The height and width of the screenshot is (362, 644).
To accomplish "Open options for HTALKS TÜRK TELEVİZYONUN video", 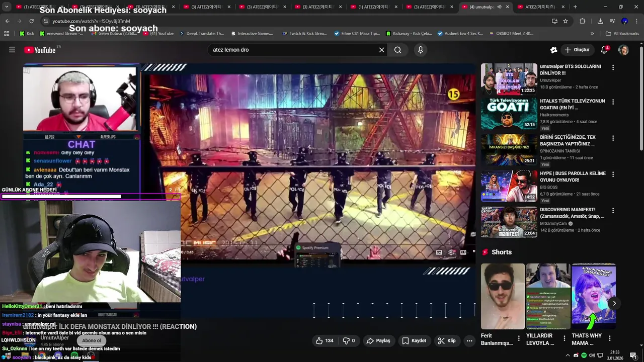I will coord(613,102).
